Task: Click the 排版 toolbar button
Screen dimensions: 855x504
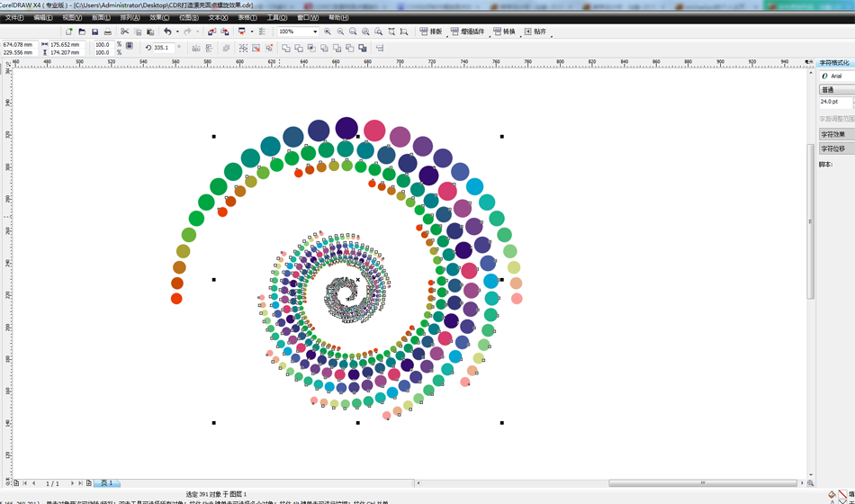Action: tap(431, 31)
